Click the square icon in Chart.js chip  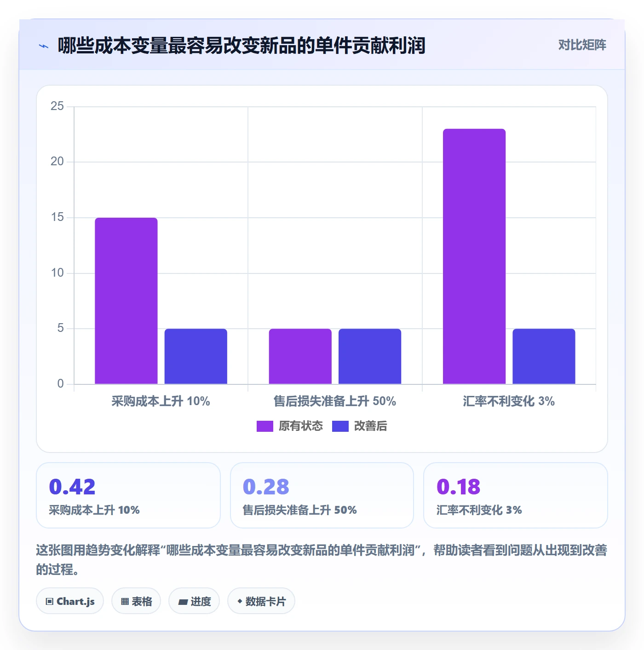coord(50,602)
